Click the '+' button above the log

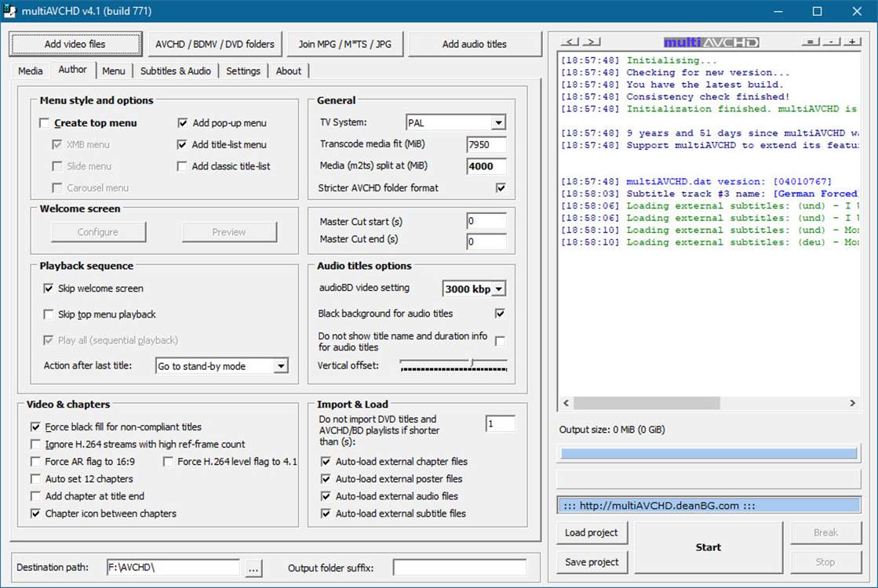852,42
